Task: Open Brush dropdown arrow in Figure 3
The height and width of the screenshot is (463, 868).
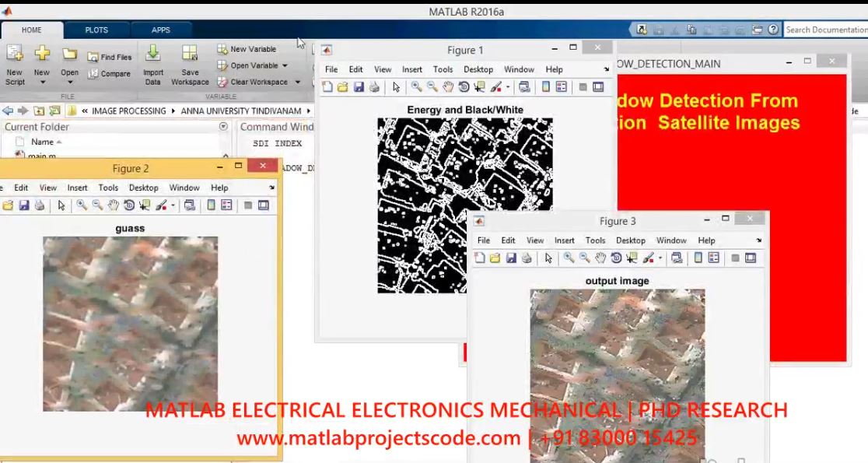Action: pos(660,258)
